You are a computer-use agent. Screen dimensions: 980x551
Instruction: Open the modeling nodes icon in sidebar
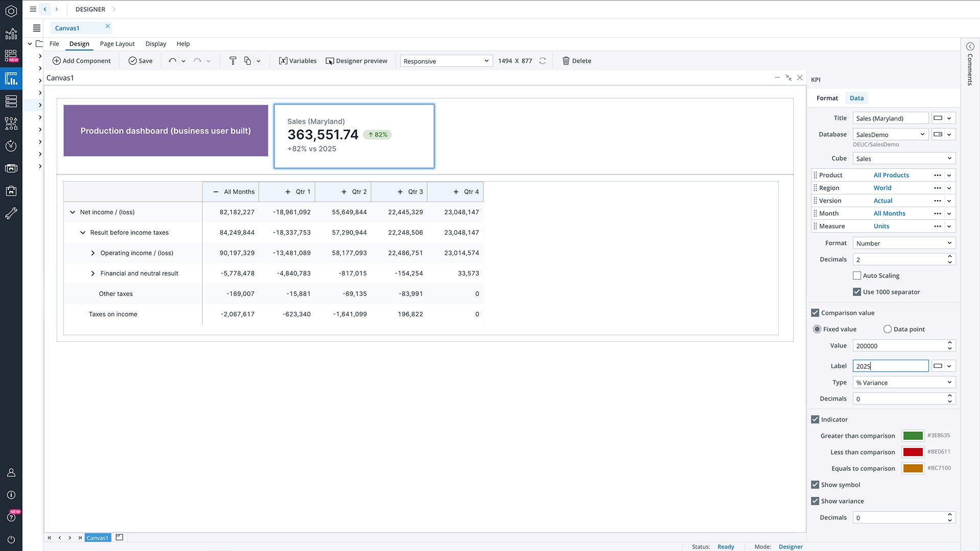(11, 123)
